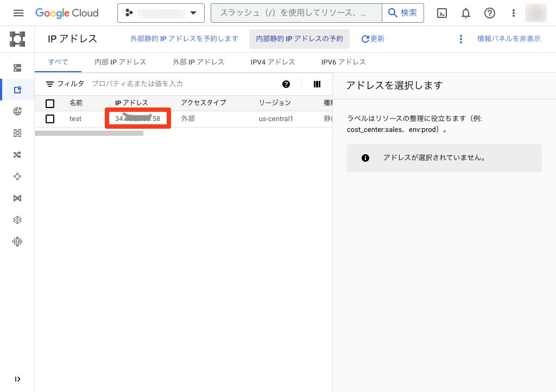This screenshot has height=392, width=556.
Task: Click the horizontal table scrollbar
Action: [x=89, y=133]
